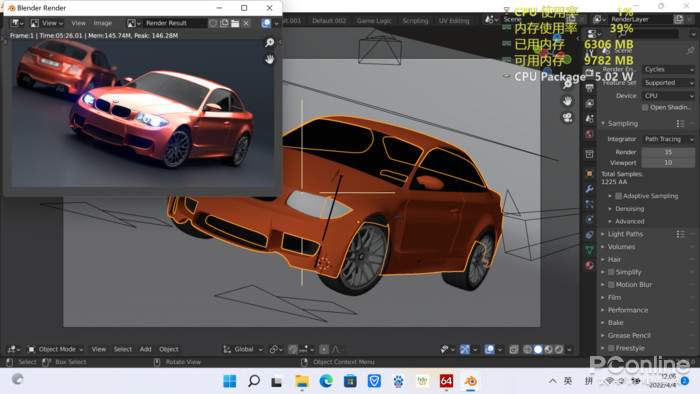Open the Physics properties tab
This screenshot has height=394, width=700.
(590, 220)
